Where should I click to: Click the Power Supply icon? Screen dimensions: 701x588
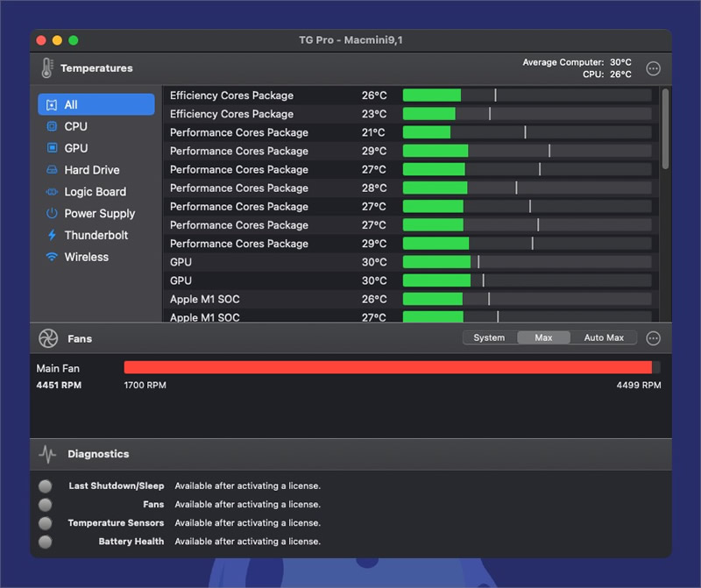(x=52, y=213)
